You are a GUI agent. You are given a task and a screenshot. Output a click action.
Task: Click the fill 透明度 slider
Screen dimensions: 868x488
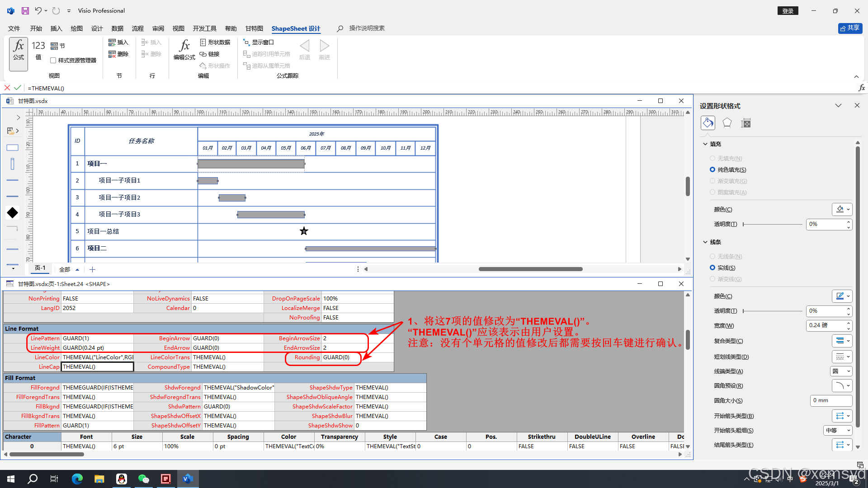point(773,224)
